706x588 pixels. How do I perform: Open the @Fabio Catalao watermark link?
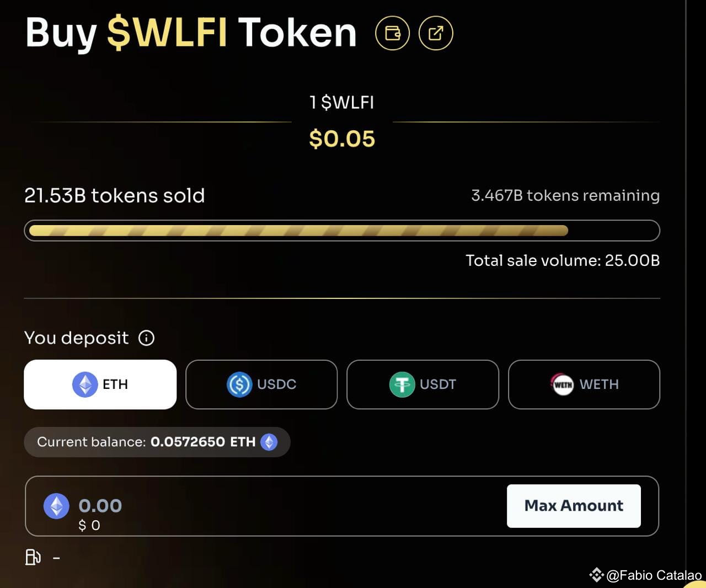[654, 576]
